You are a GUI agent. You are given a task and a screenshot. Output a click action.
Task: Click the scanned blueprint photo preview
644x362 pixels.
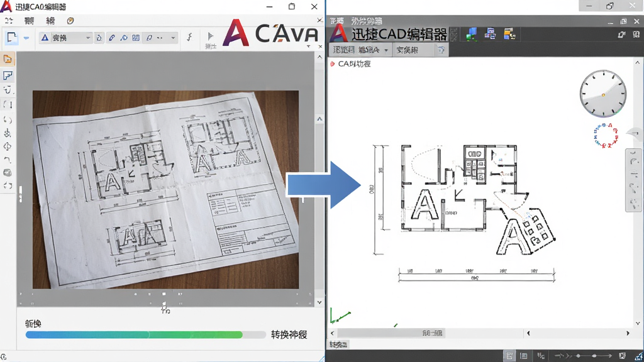pyautogui.click(x=165, y=190)
